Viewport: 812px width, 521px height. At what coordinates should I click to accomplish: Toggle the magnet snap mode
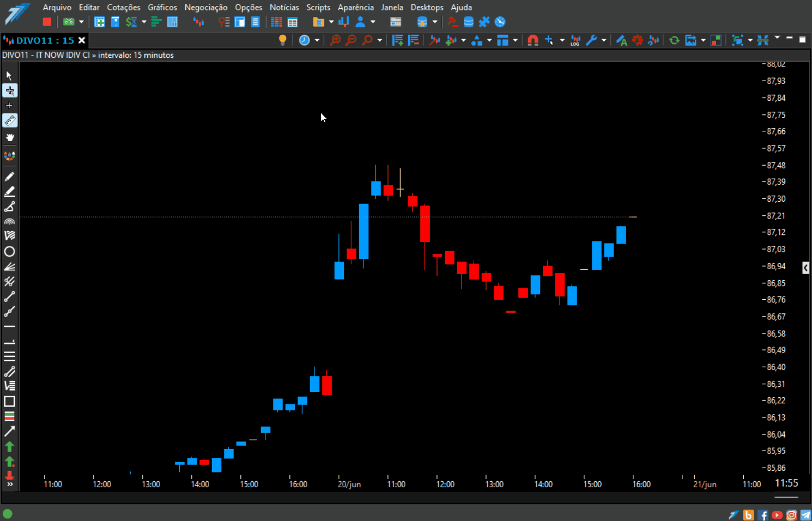[x=533, y=40]
